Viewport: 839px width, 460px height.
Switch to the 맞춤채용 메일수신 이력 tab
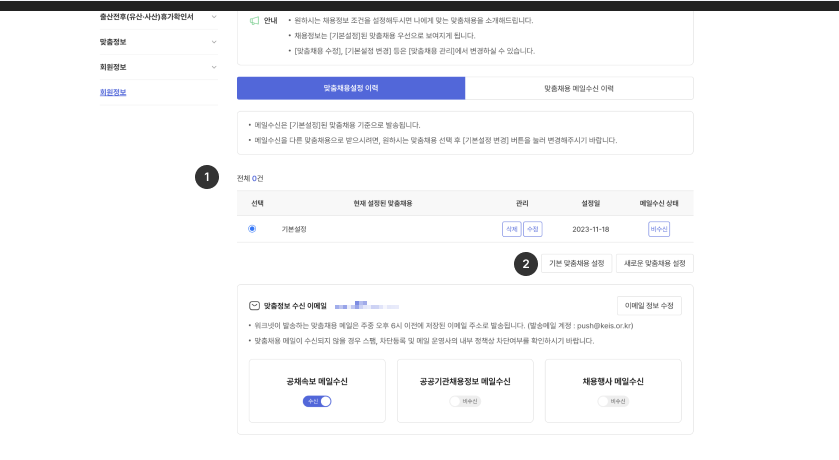click(x=579, y=88)
